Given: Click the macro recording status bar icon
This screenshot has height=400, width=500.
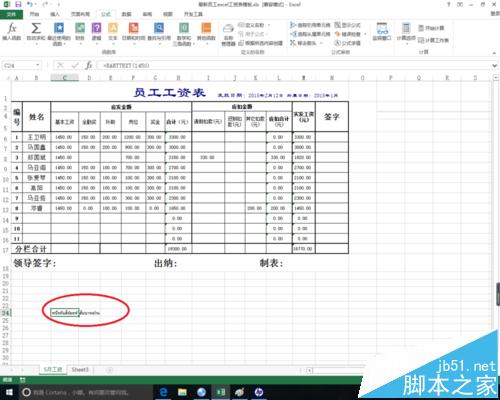Looking at the screenshot, I should (x=23, y=380).
